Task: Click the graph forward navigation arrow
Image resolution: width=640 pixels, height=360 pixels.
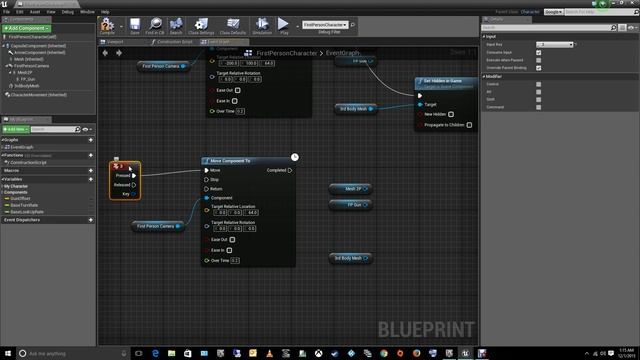Action: (x=119, y=53)
